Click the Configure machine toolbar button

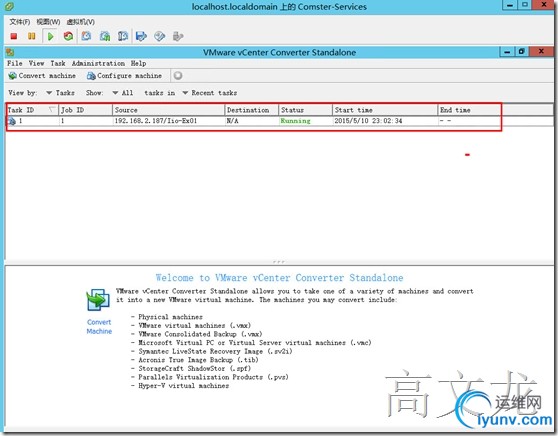125,75
